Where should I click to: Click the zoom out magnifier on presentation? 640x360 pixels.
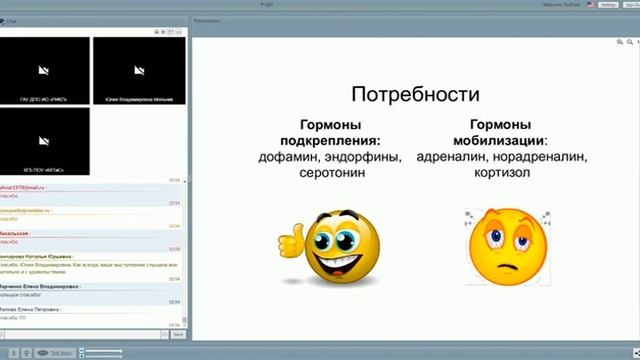pos(630,42)
